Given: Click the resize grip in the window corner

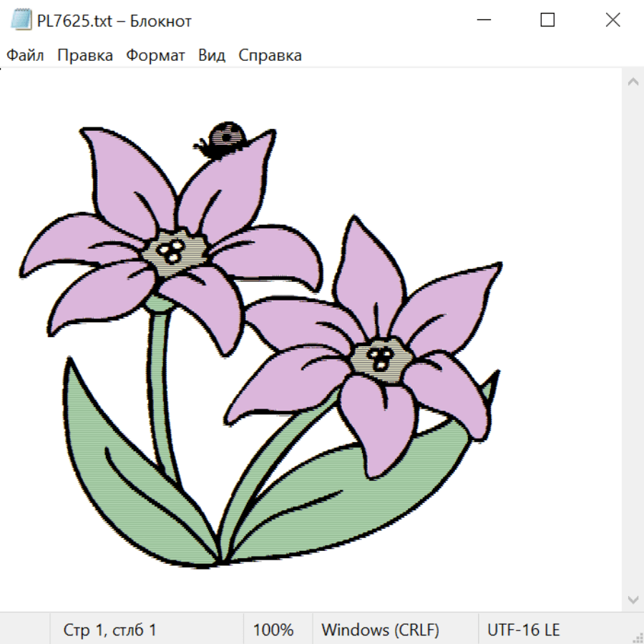Looking at the screenshot, I should 638,638.
